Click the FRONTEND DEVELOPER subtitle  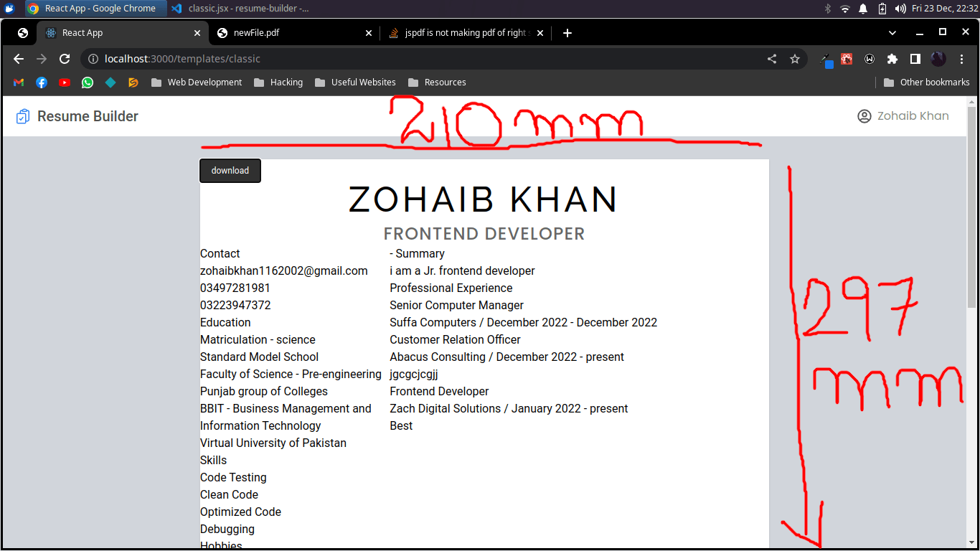click(484, 234)
